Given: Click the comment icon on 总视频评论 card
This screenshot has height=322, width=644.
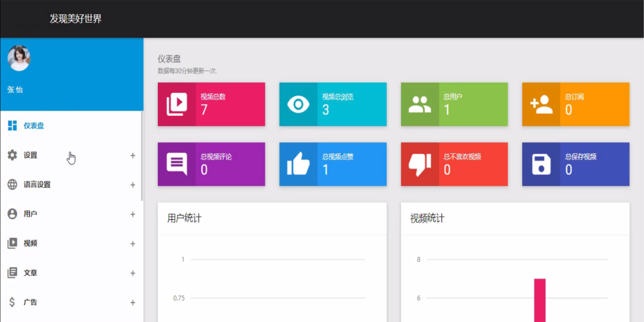Looking at the screenshot, I should [177, 164].
